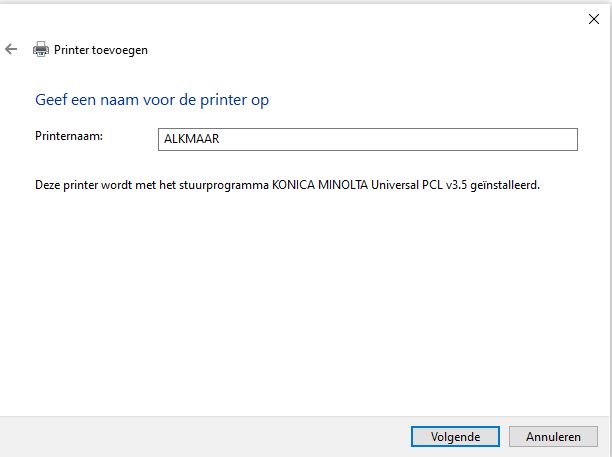Click the blank white area below the description
This screenshot has width=612, height=457.
[300, 300]
